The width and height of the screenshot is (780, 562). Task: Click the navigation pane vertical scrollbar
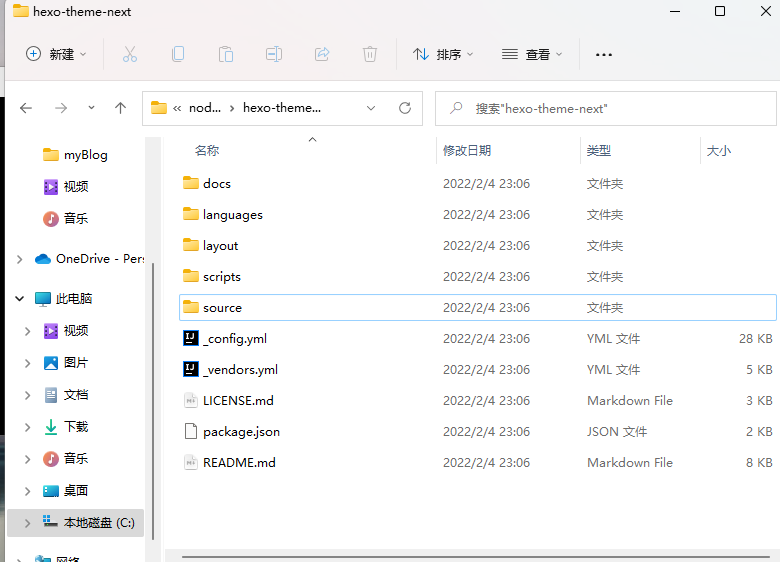[153, 401]
